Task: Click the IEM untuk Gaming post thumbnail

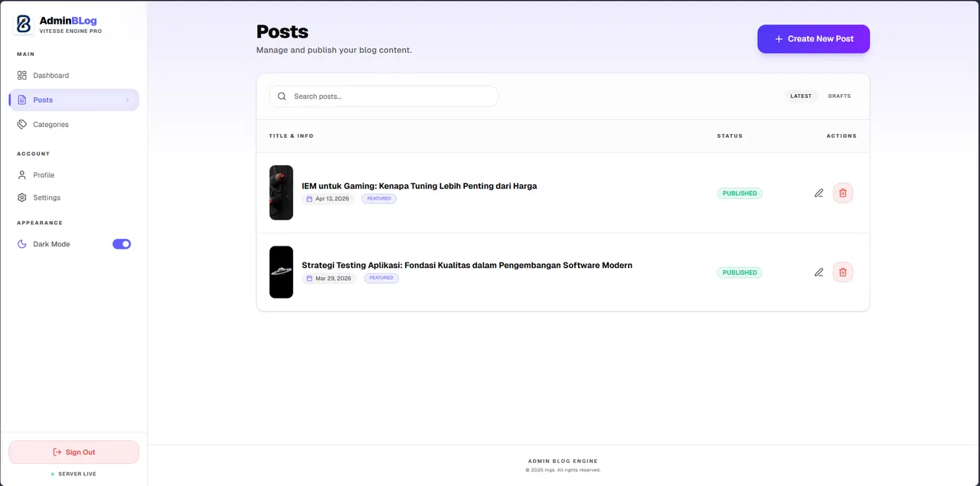Action: coord(281,193)
